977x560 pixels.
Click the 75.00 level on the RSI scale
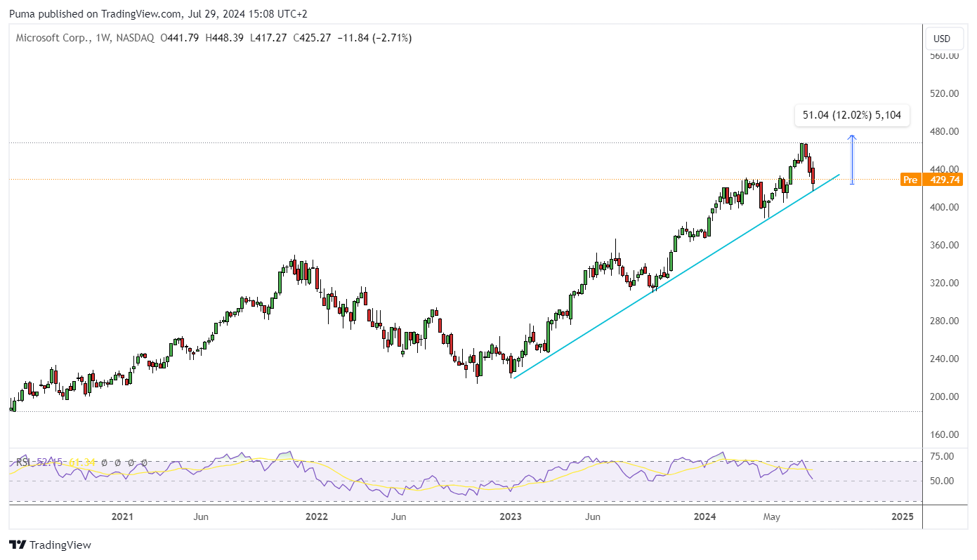click(x=942, y=456)
